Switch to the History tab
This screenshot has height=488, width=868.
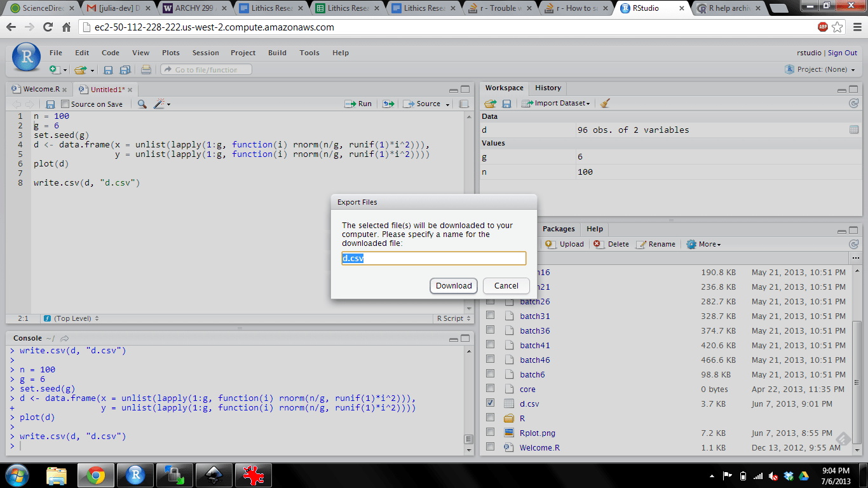pos(548,88)
